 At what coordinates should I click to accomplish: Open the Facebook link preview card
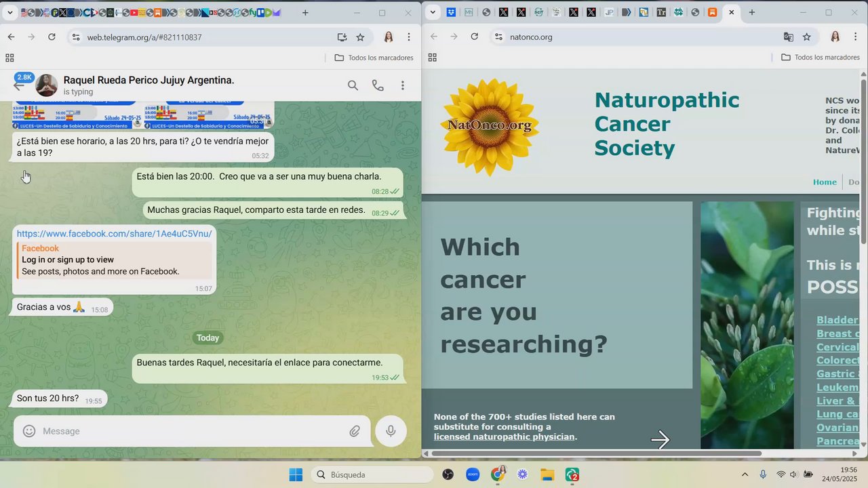115,260
